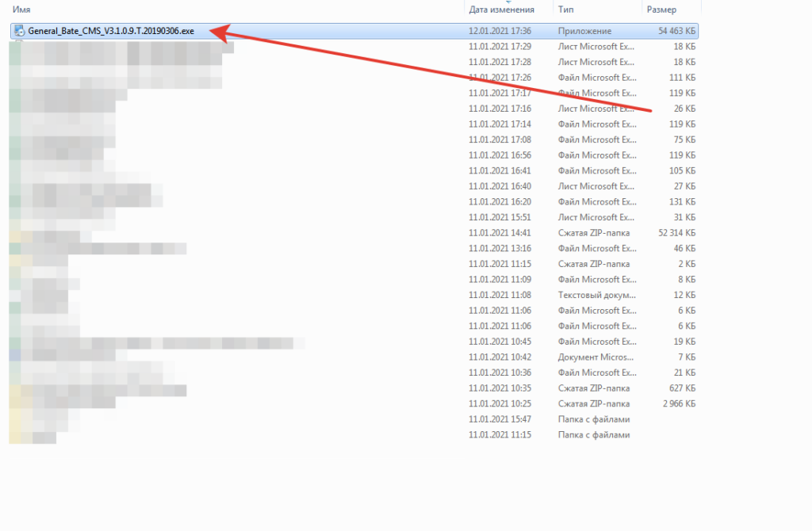This screenshot has width=812, height=531.
Task: Click the size value 31 КБ
Action: pos(684,217)
